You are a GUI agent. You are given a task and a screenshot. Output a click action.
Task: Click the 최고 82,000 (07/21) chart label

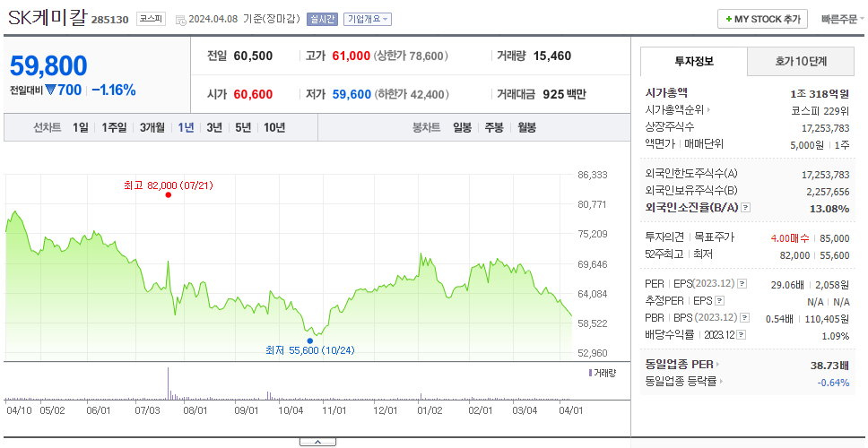pyautogui.click(x=169, y=185)
